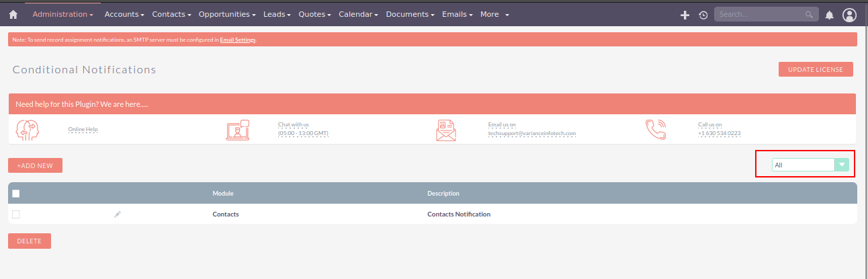
Task: Open the notifications bell
Action: [830, 15]
